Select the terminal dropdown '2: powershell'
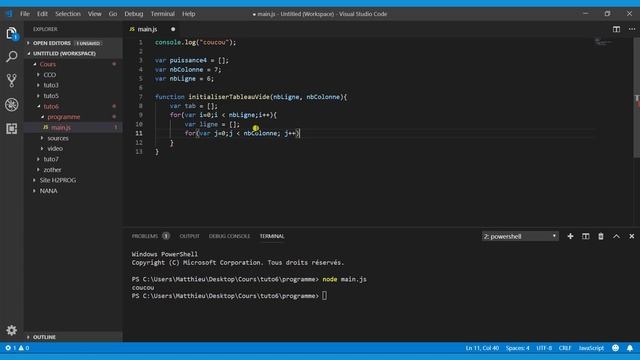This screenshot has height=360, width=640. (x=520, y=236)
